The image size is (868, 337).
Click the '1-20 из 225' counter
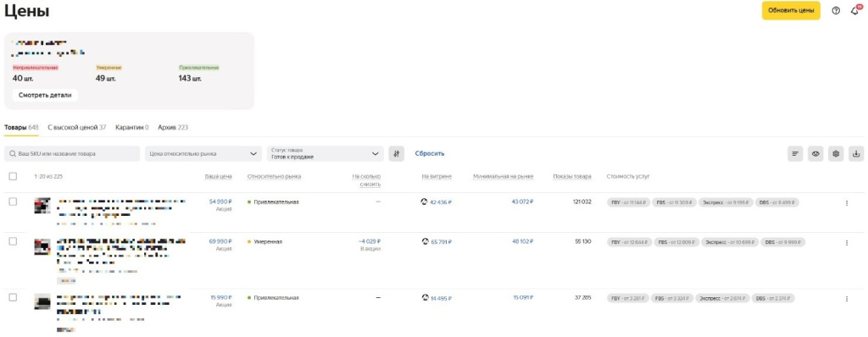(48, 176)
